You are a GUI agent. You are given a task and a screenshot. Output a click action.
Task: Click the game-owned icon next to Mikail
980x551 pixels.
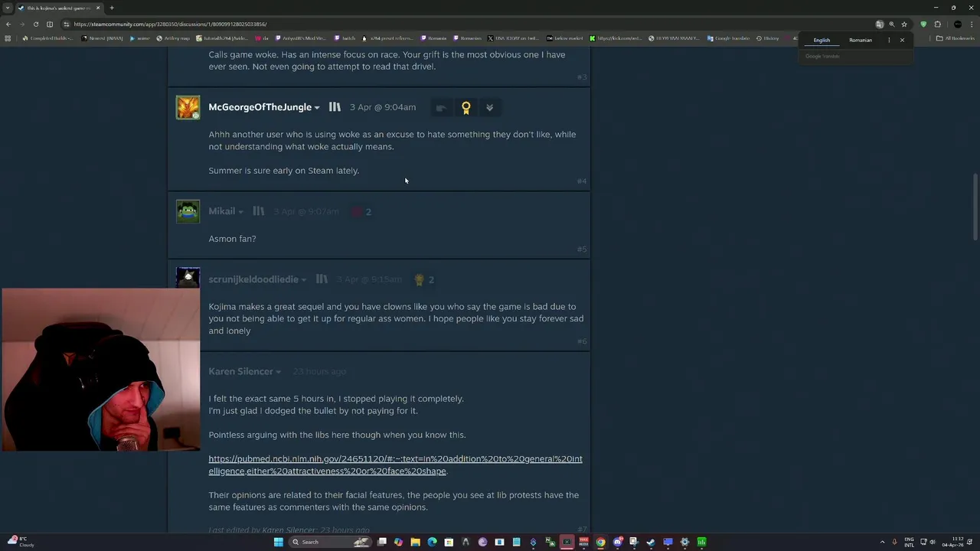(259, 211)
